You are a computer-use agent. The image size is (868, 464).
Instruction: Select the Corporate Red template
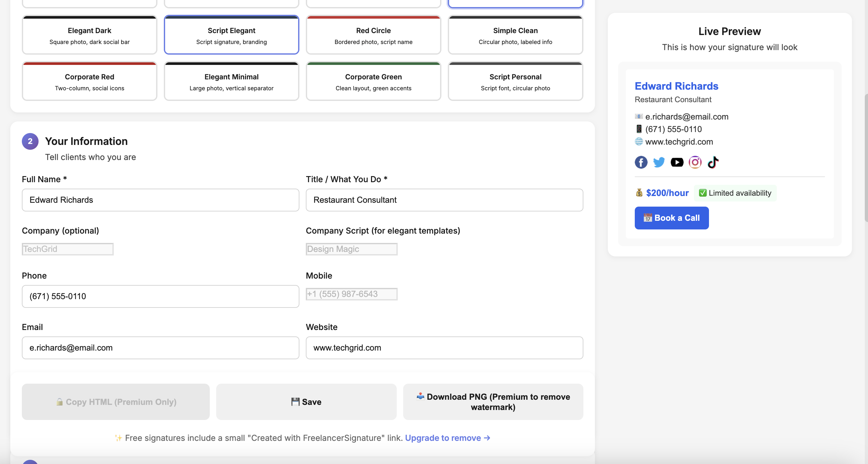coord(89,81)
